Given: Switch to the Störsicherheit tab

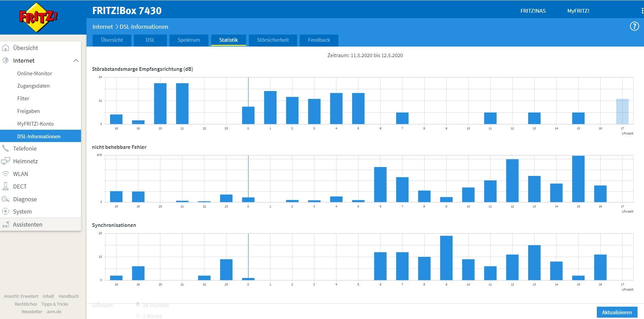Looking at the screenshot, I should tap(273, 40).
